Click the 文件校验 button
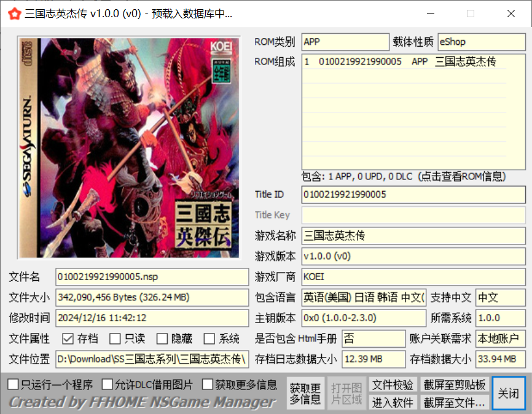 (x=393, y=385)
